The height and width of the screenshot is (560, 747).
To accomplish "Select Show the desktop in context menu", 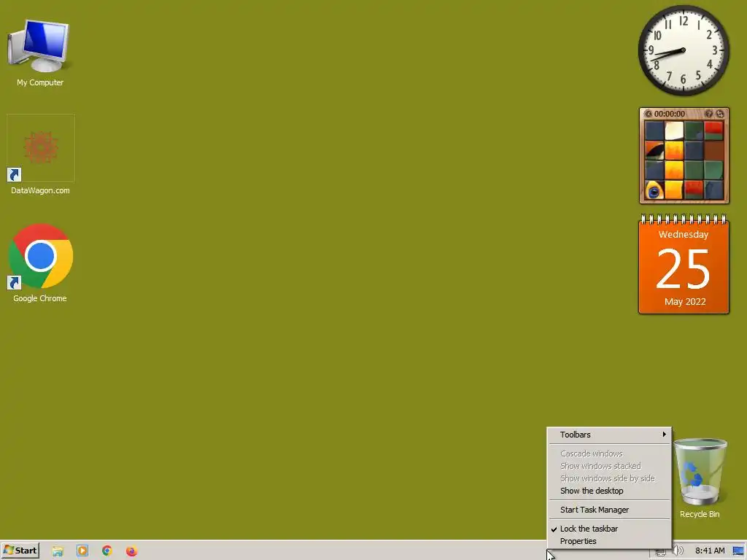I will point(609,491).
